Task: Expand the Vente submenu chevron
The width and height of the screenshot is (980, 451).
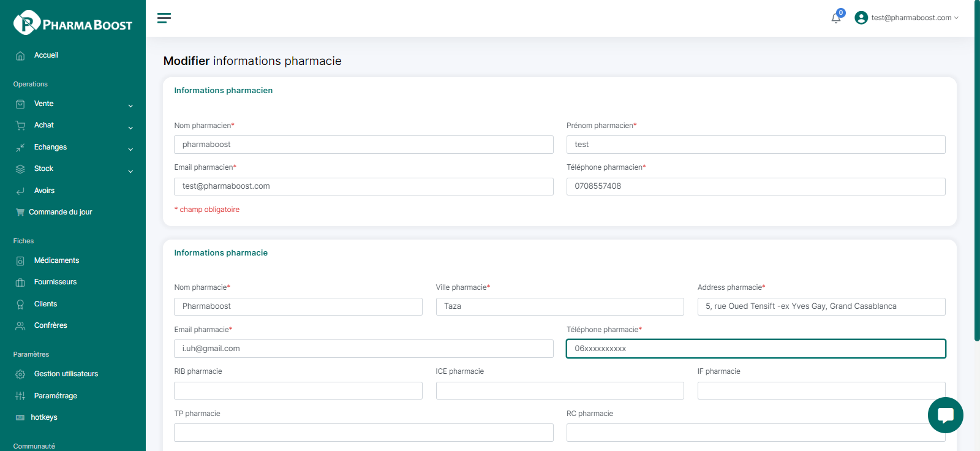Action: pyautogui.click(x=130, y=106)
